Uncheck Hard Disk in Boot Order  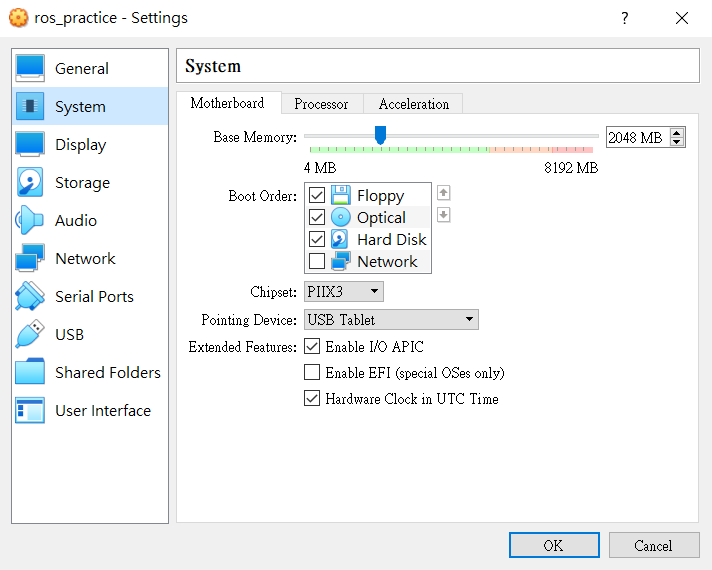click(x=317, y=239)
